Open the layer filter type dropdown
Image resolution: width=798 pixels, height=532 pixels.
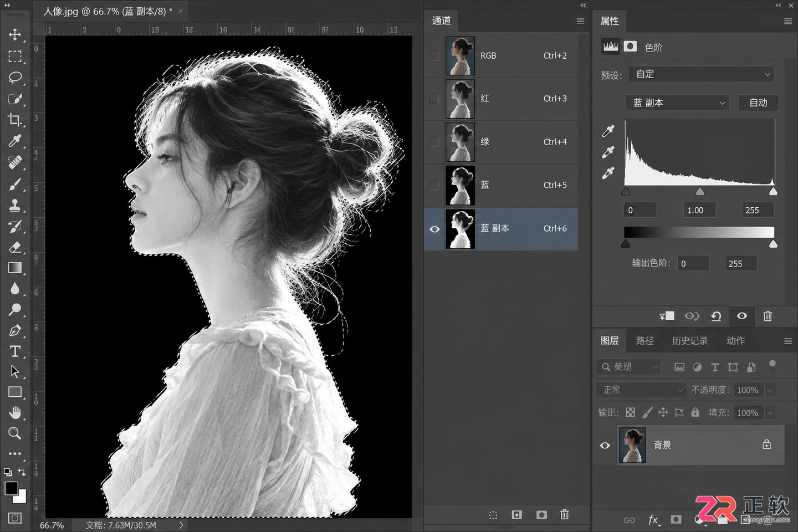(630, 367)
